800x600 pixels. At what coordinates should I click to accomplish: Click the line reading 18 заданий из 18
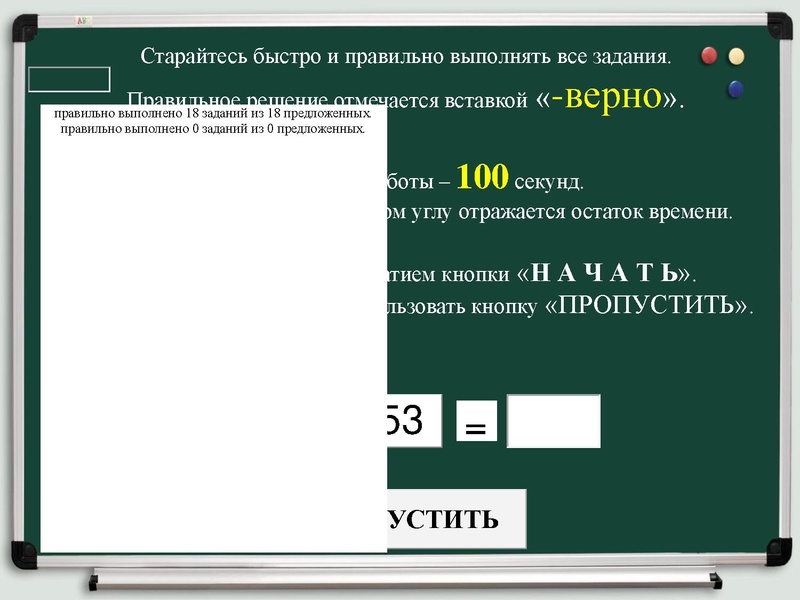(x=208, y=118)
